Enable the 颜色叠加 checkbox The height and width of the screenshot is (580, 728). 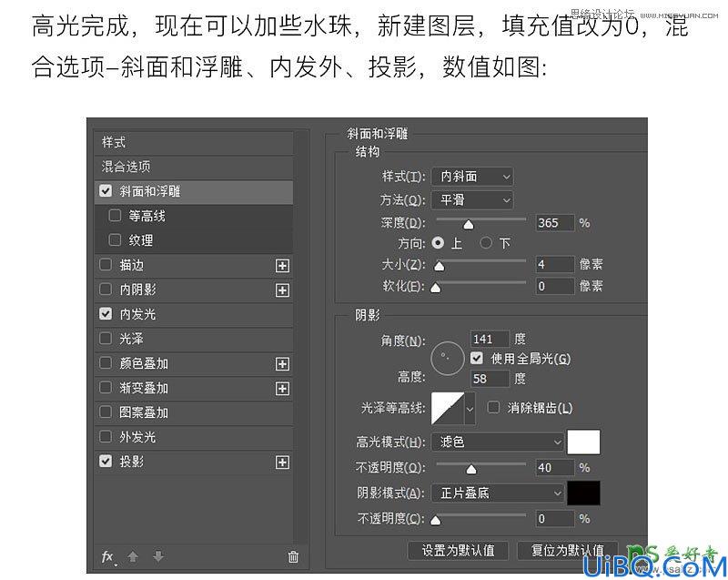[106, 362]
